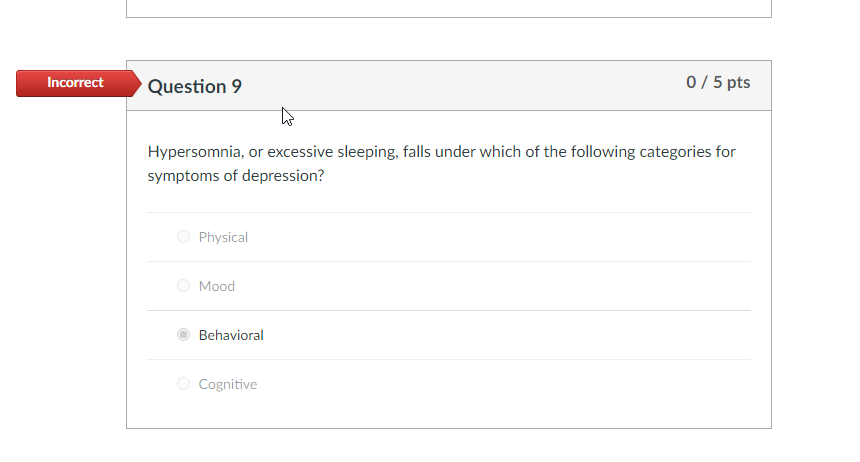860x462 pixels.
Task: Click the 0 / 5 pts score
Action: pyautogui.click(x=718, y=82)
